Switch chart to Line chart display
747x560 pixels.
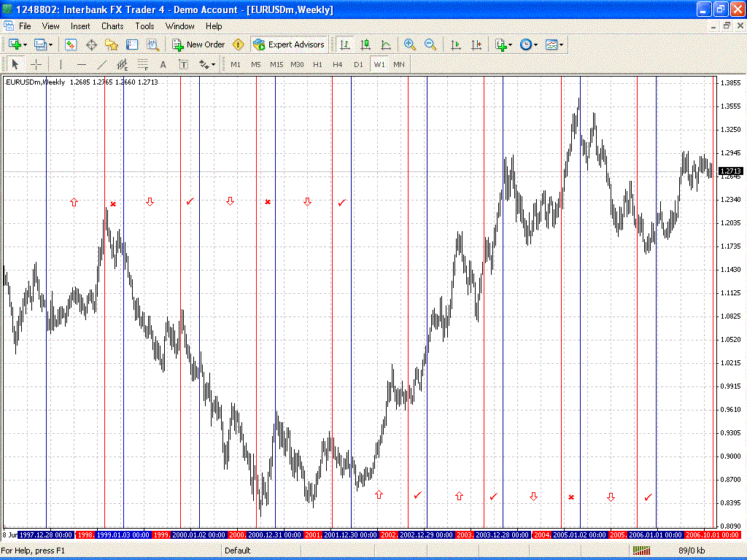[386, 44]
